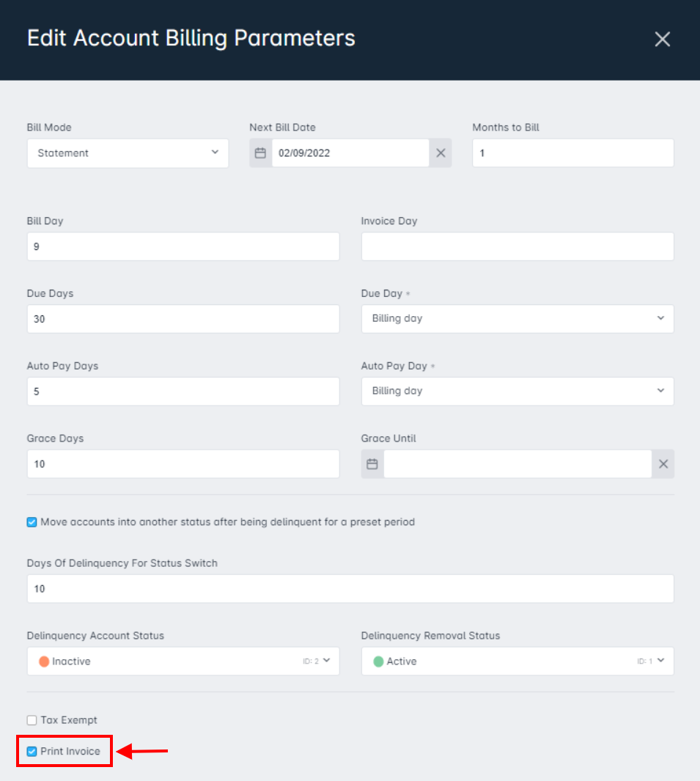Image resolution: width=700 pixels, height=781 pixels.
Task: Open the Bill Mode dropdown
Action: (x=128, y=153)
